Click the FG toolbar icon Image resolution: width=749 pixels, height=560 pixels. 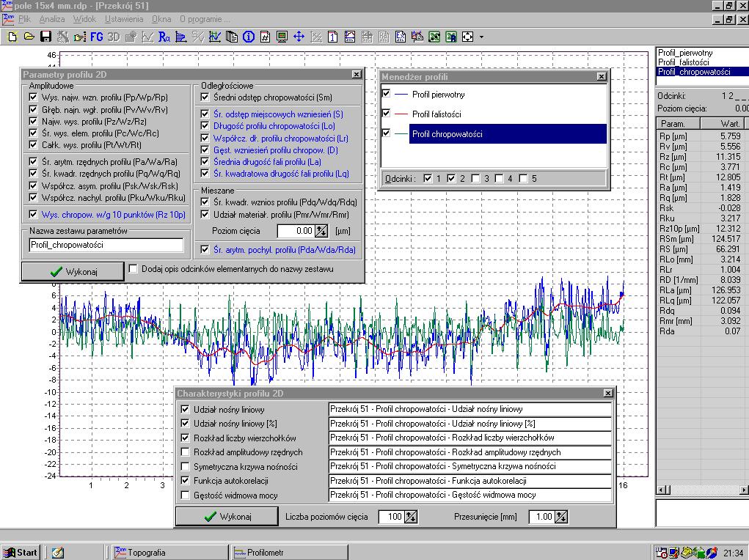tap(97, 37)
